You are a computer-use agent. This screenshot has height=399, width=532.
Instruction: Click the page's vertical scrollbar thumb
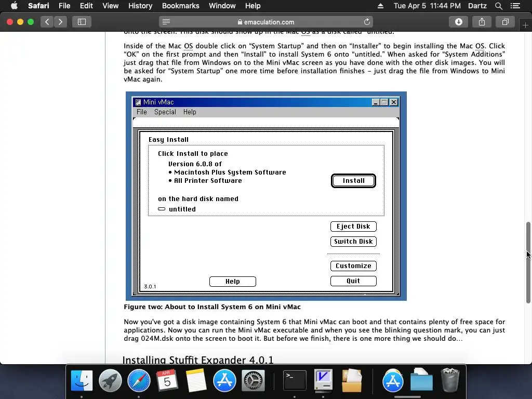click(528, 262)
